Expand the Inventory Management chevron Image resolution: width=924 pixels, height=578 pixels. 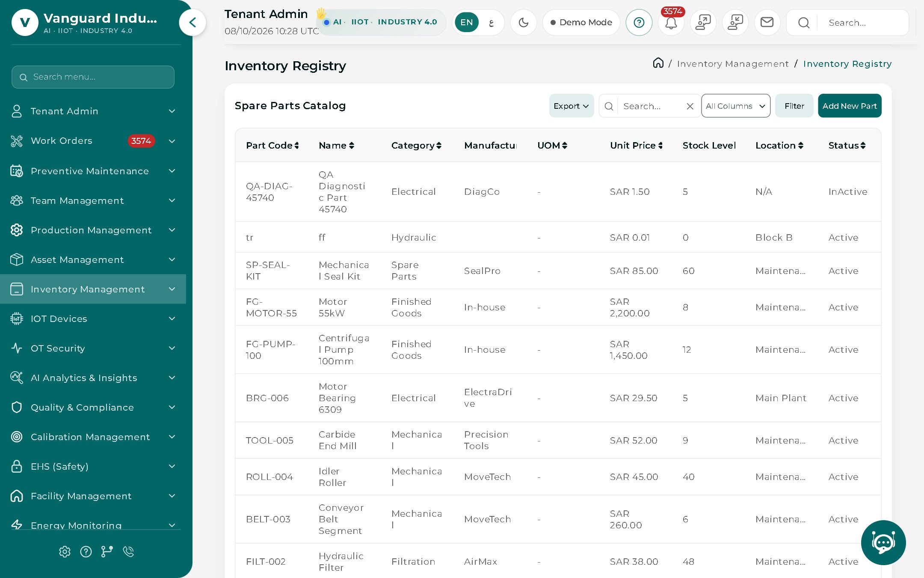172,289
